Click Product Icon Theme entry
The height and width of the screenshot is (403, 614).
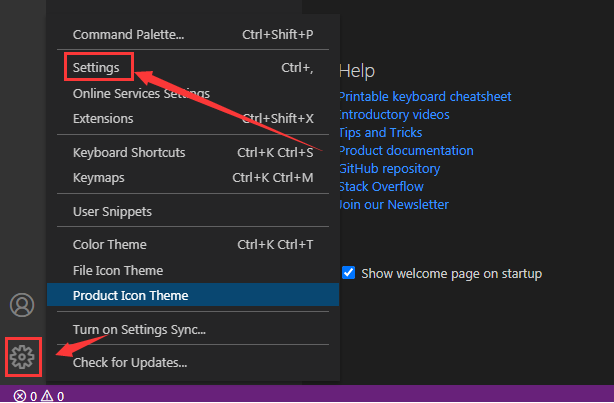(130, 295)
